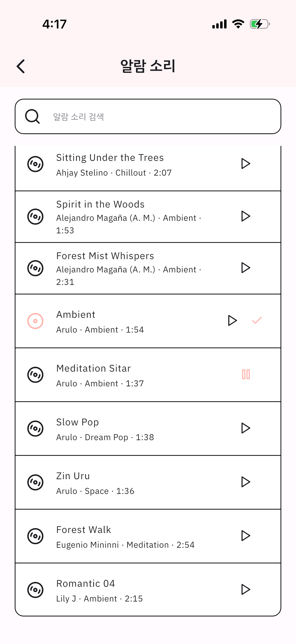Play Romantic 04 preview
The height and width of the screenshot is (644, 296).
click(x=245, y=589)
